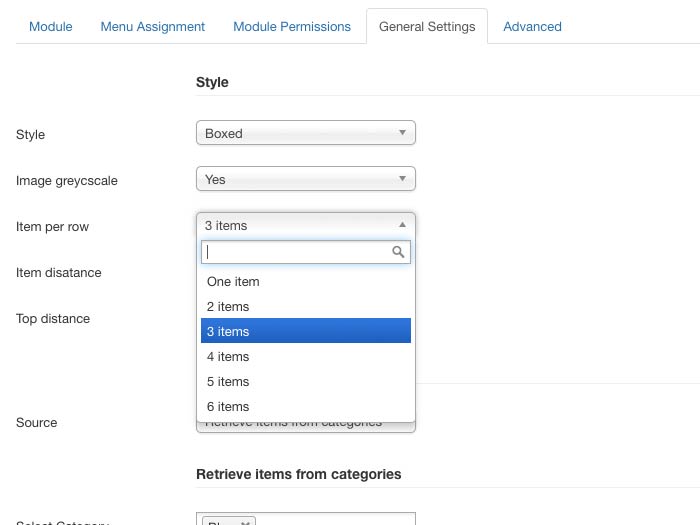Click the magnifier icon in dropdown search
Image resolution: width=700 pixels, height=525 pixels.
[x=398, y=252]
